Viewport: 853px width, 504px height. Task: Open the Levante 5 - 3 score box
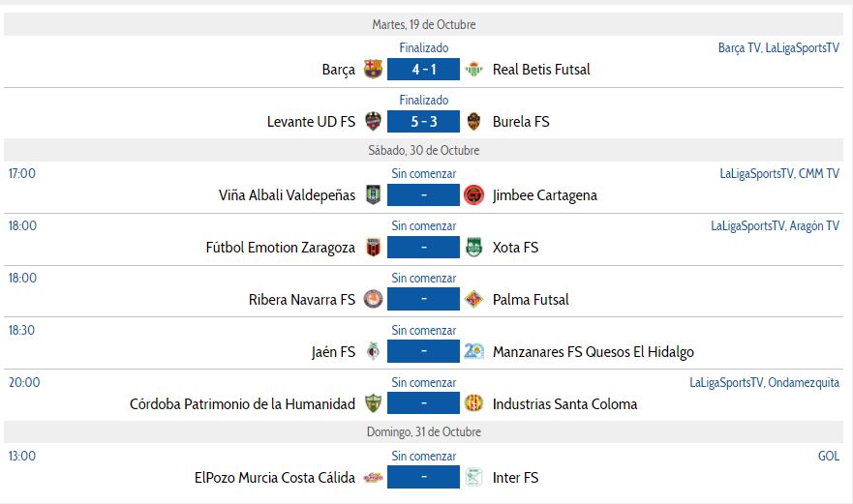pos(423,121)
